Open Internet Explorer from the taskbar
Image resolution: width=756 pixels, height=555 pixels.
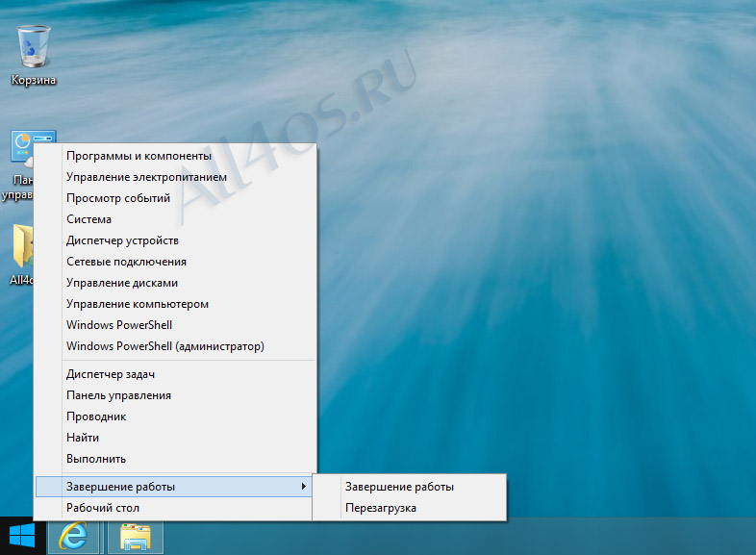(74, 536)
